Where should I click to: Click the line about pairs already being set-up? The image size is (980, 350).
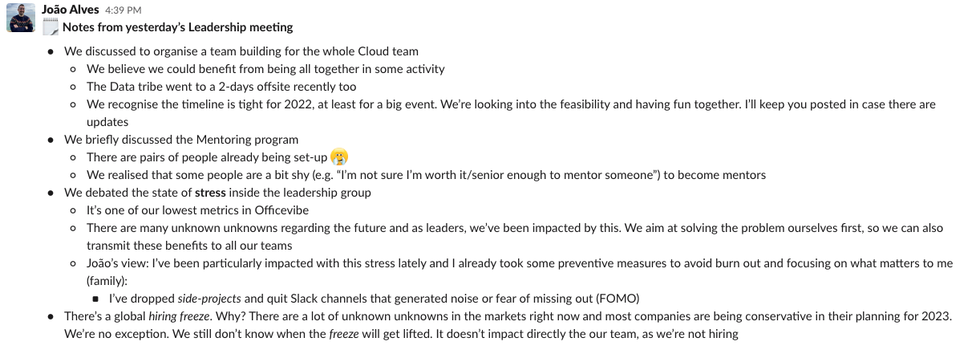[208, 157]
